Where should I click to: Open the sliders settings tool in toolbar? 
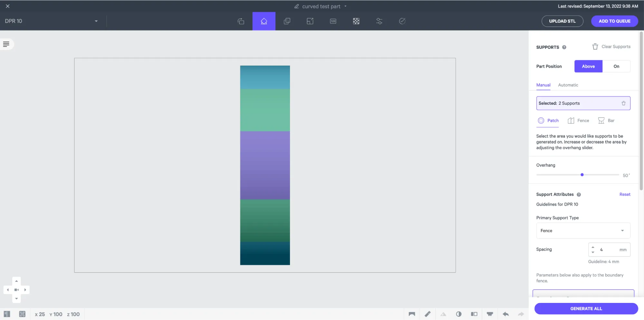(379, 21)
